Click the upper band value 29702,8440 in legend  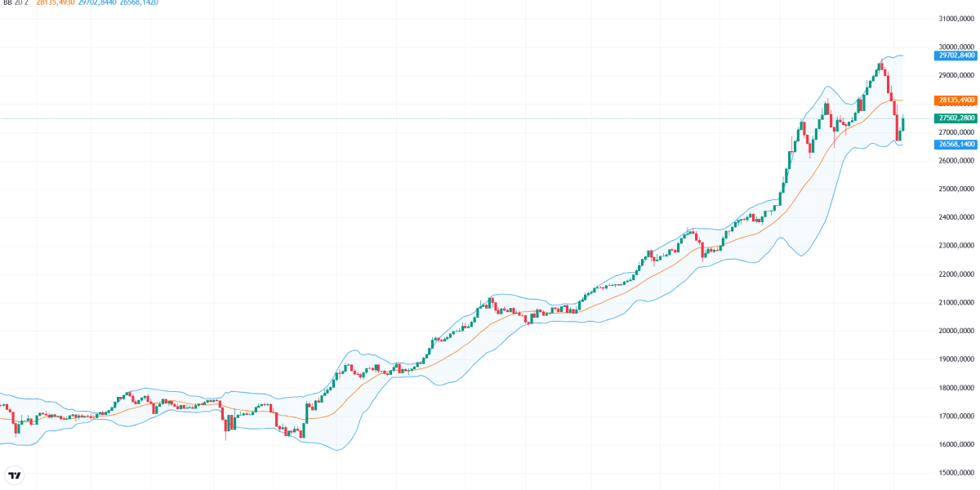coord(97,3)
